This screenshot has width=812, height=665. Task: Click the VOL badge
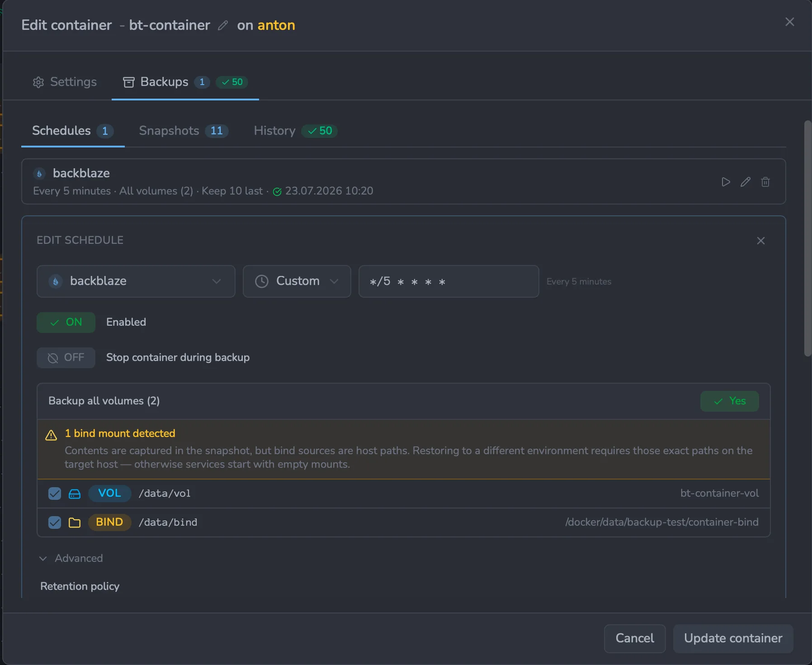[x=110, y=493]
